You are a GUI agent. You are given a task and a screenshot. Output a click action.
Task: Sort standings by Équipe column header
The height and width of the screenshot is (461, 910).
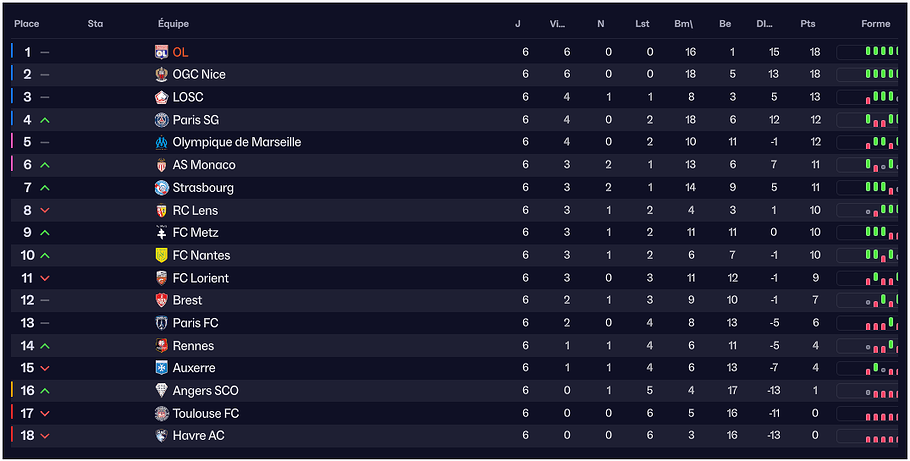(x=173, y=24)
